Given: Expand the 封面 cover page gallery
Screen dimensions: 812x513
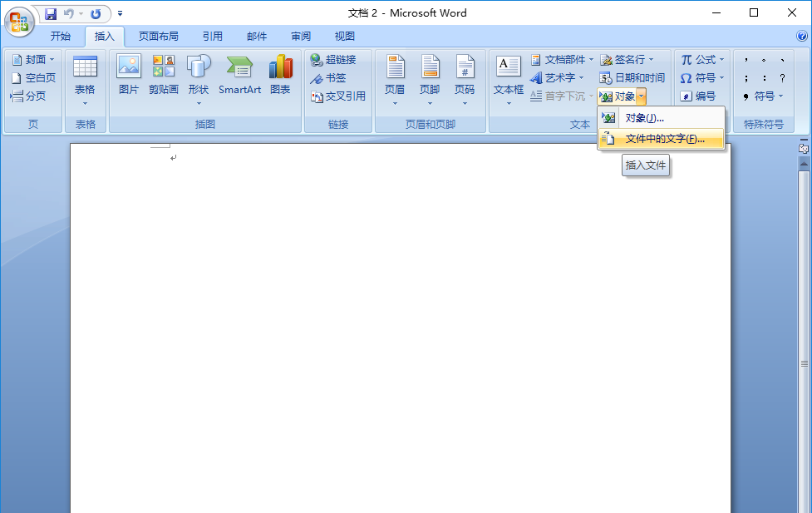Looking at the screenshot, I should tap(33, 60).
